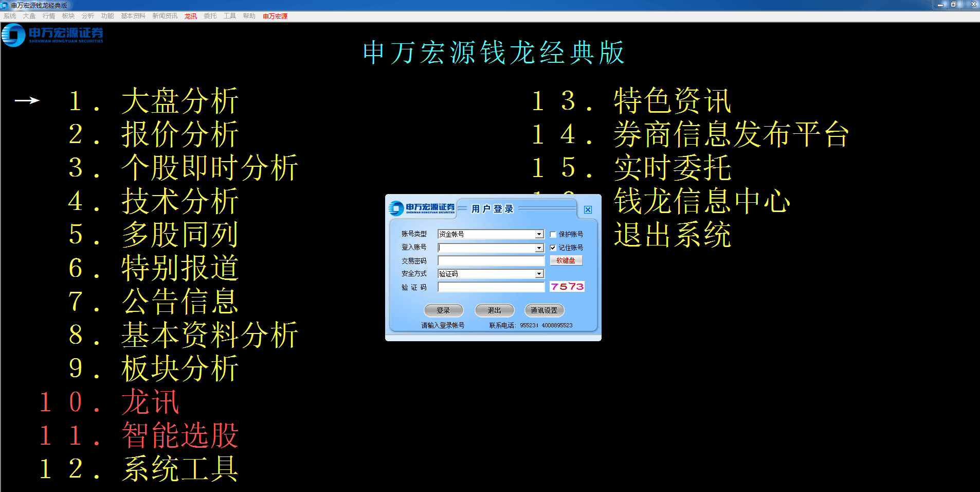Open the 软键盘 soft keyboard
The height and width of the screenshot is (492, 980).
tap(566, 260)
